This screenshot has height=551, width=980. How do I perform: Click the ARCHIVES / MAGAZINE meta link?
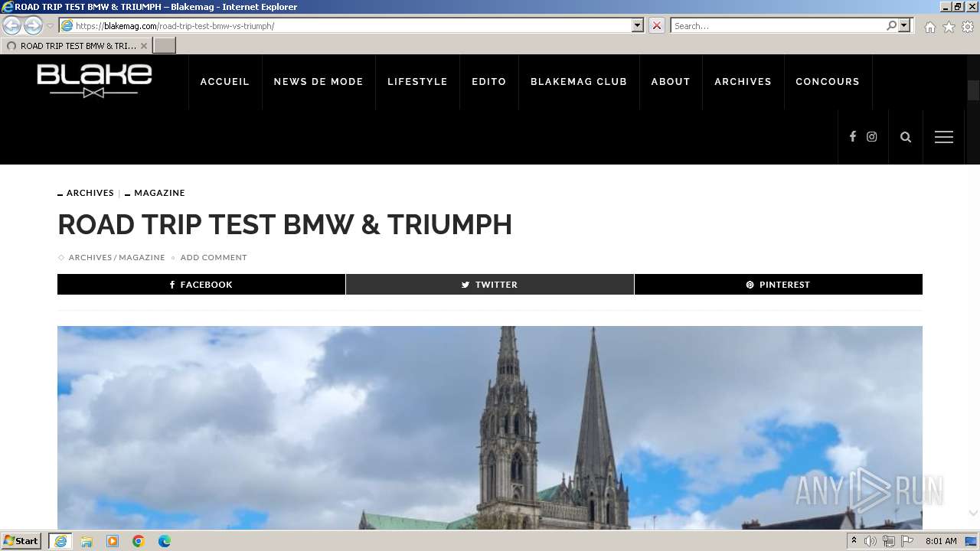click(x=116, y=257)
